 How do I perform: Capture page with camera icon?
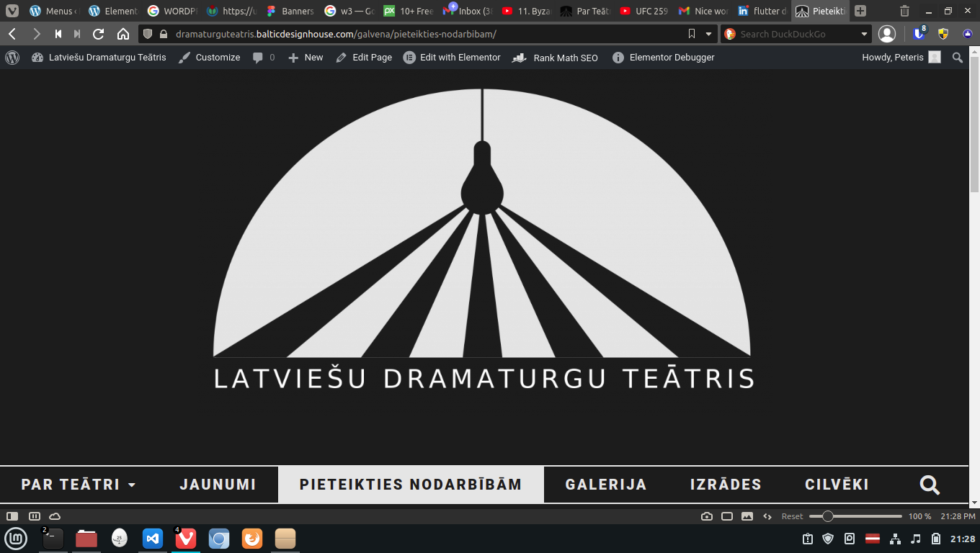(x=707, y=516)
